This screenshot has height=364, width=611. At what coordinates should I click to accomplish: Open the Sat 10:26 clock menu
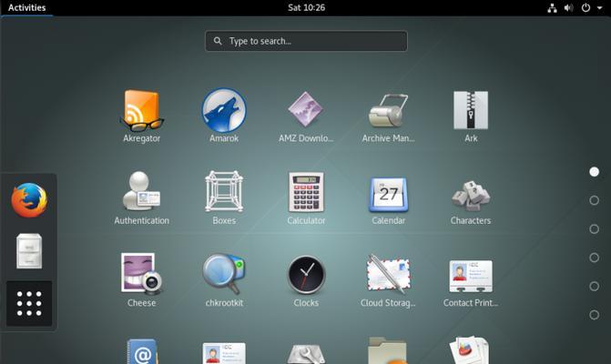(x=306, y=7)
